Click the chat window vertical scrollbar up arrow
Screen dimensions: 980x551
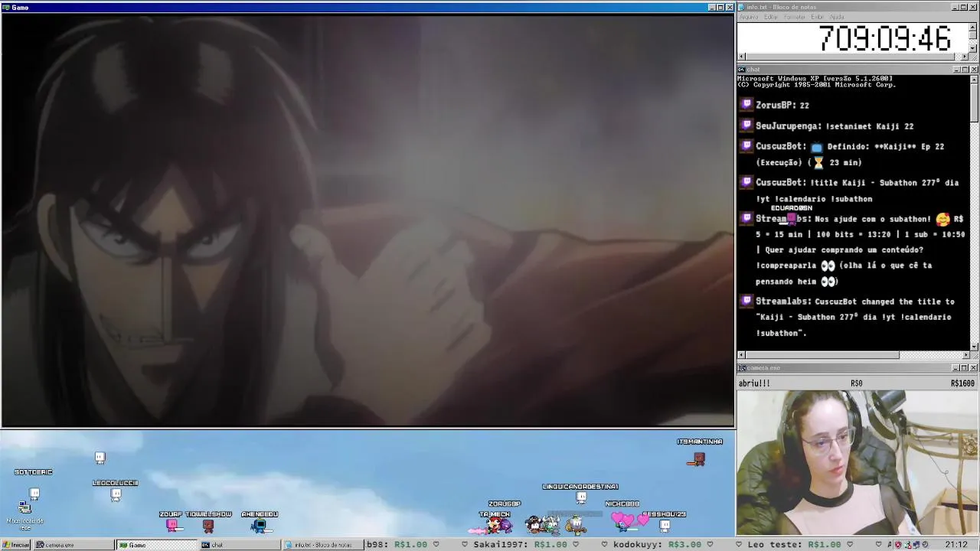(974, 79)
